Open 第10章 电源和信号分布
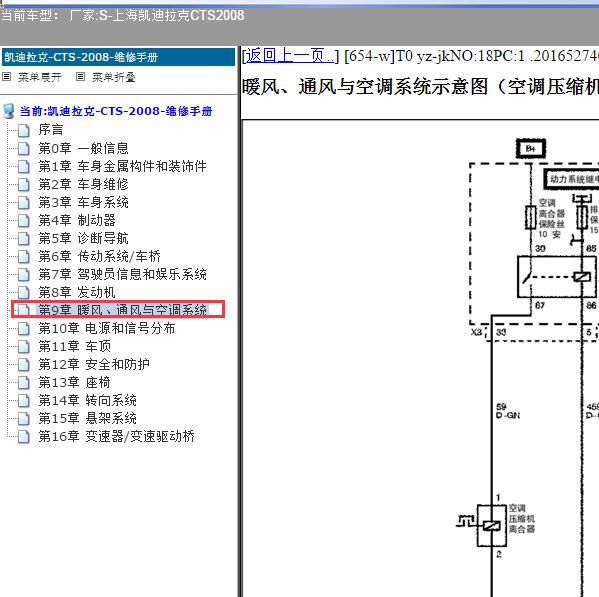The image size is (599, 597). click(107, 328)
